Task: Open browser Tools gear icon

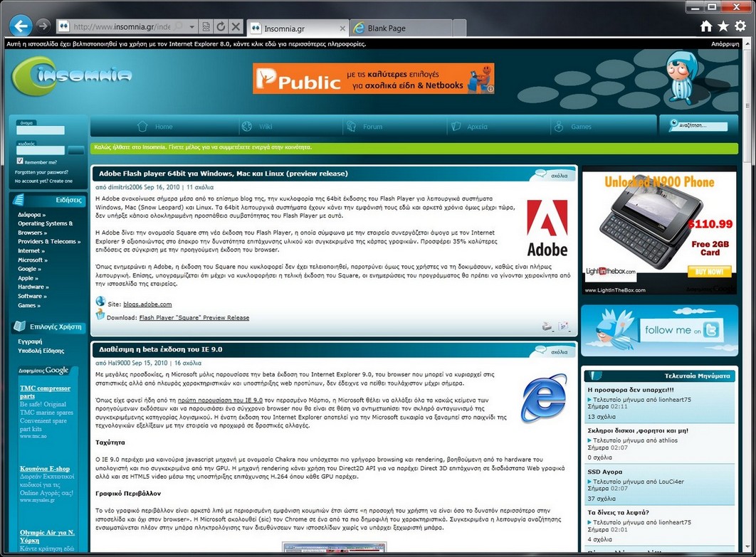Action: [740, 26]
